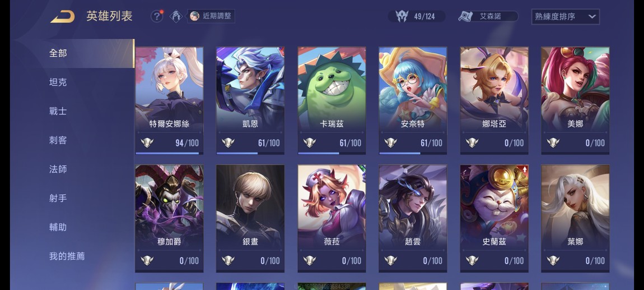
Task: Click the diamond-shaped home icon
Action: click(x=176, y=16)
